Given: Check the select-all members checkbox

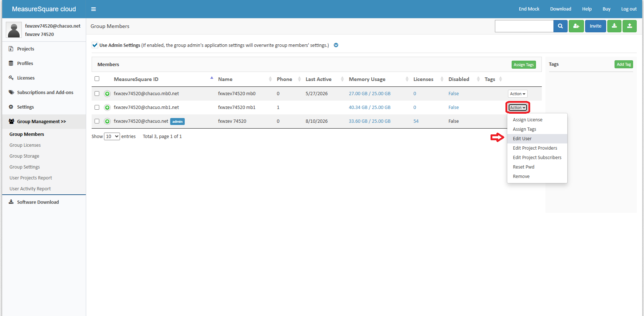Looking at the screenshot, I should coord(97,79).
